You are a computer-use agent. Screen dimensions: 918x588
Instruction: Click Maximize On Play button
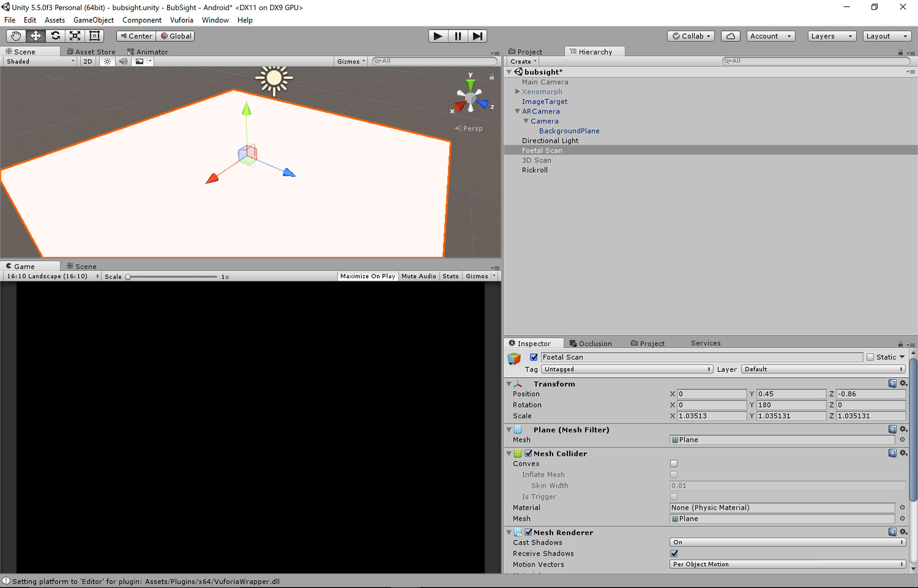[x=367, y=276]
